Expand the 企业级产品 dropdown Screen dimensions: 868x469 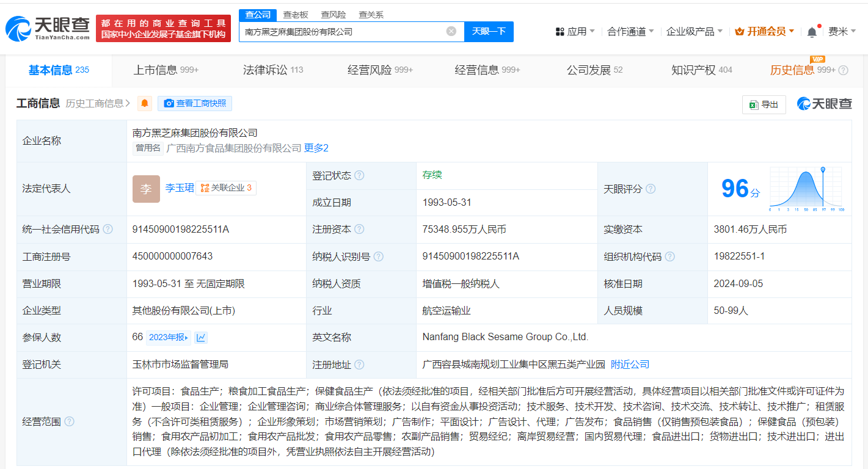coord(695,31)
